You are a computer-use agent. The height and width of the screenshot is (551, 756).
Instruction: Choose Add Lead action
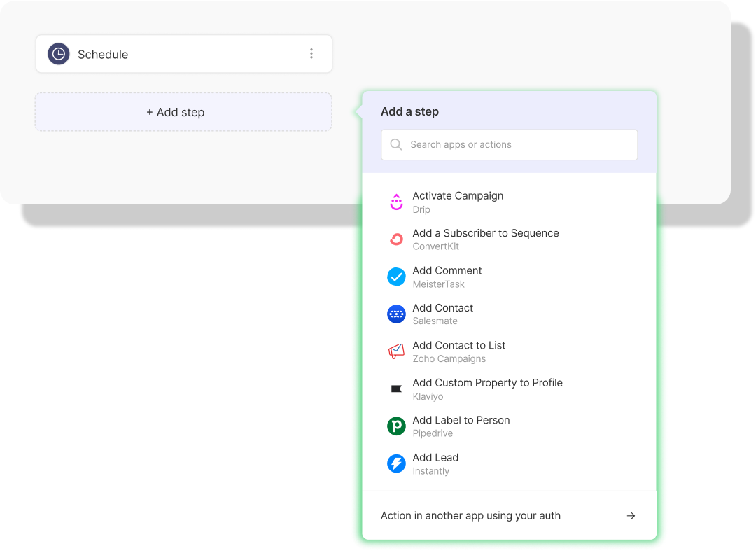[435, 457]
